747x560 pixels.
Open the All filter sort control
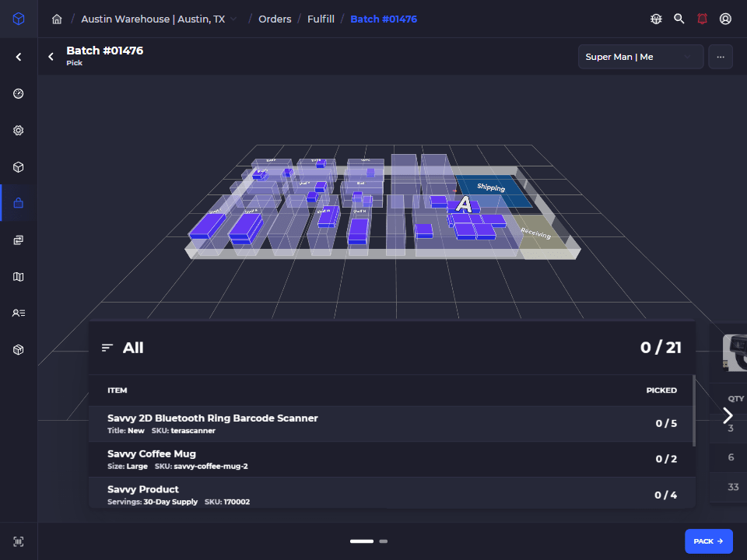[x=122, y=348]
